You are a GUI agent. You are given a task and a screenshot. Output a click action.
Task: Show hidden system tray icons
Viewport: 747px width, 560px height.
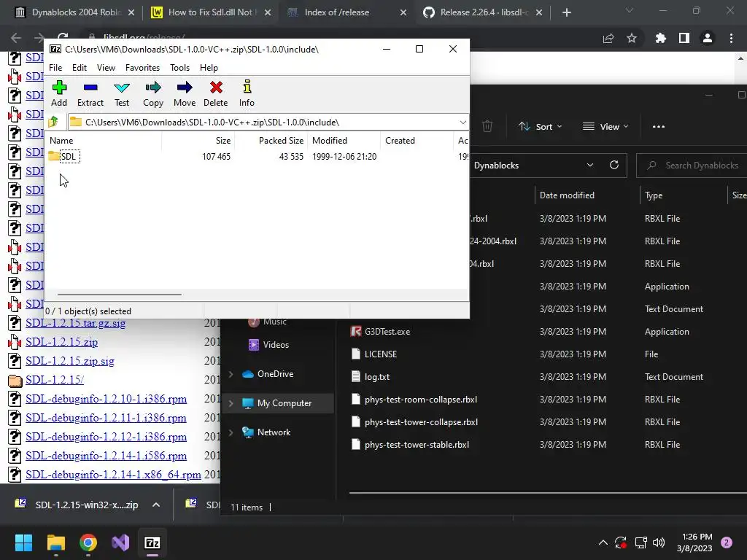[x=603, y=542]
